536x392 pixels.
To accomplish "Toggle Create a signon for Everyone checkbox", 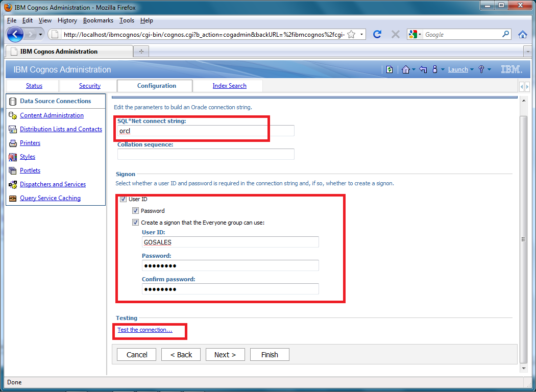I will pyautogui.click(x=136, y=223).
